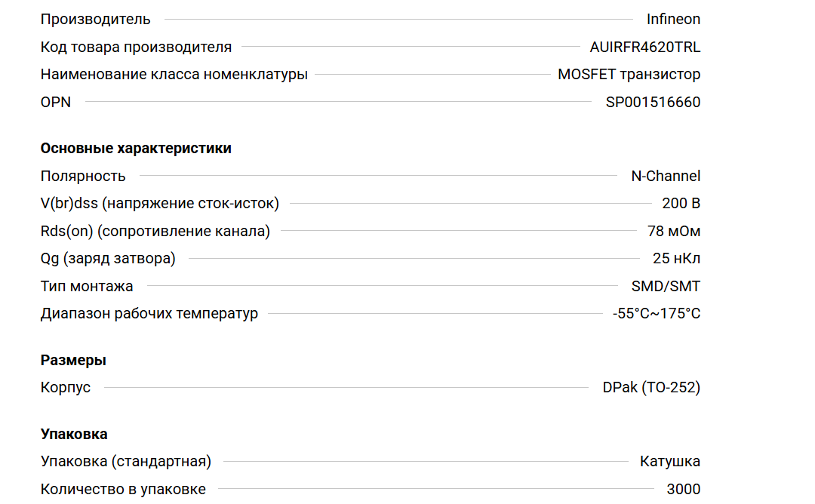
Task: Select the AUIRFR4620TRL part number text
Action: click(x=644, y=47)
